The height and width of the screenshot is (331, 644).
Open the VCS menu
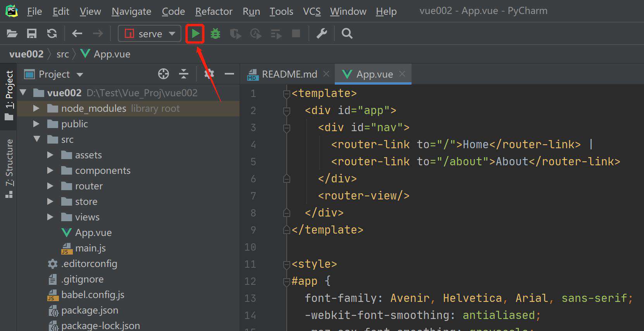[x=312, y=11]
